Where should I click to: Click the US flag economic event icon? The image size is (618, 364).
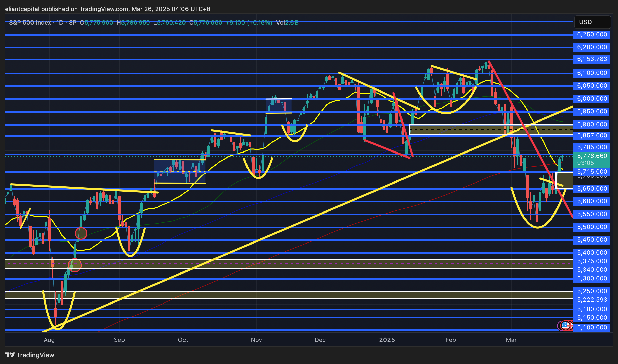[x=565, y=325]
